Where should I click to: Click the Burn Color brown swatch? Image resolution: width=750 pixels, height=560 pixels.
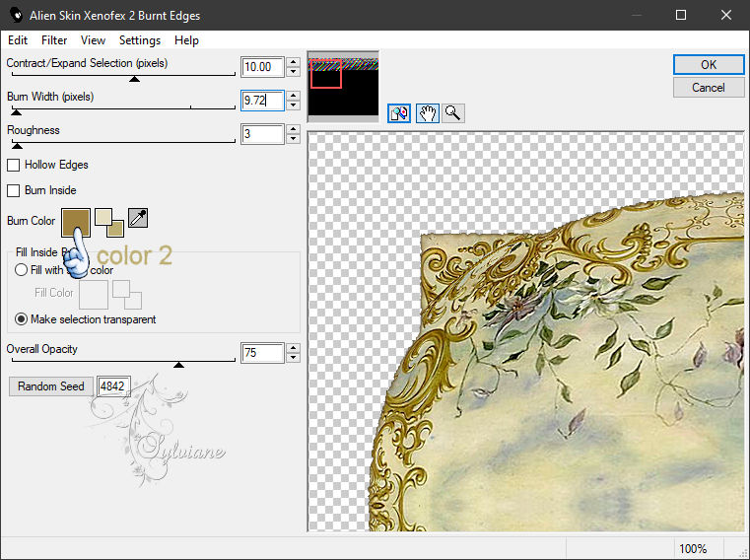click(x=76, y=223)
